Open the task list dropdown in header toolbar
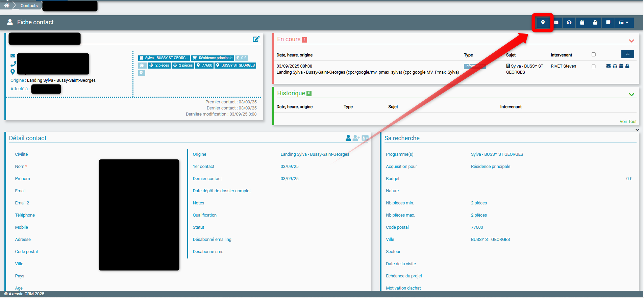This screenshot has height=298, width=644. tap(624, 23)
